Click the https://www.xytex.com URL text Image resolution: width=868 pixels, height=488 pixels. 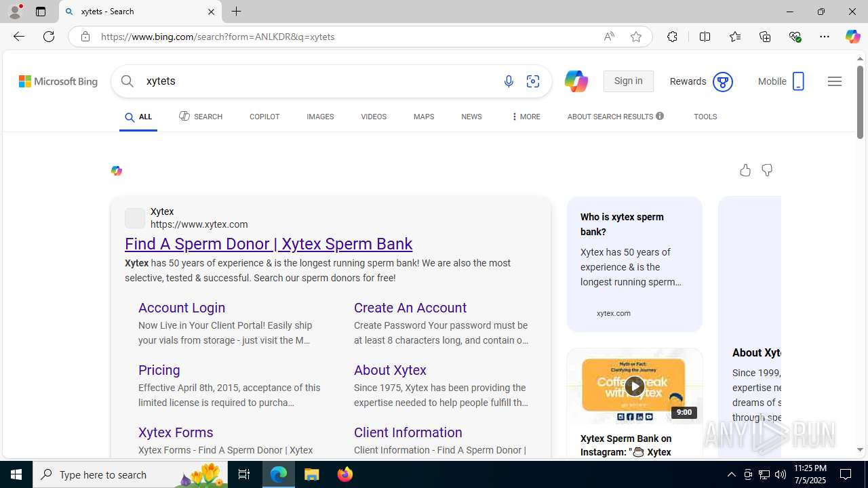[x=199, y=224]
